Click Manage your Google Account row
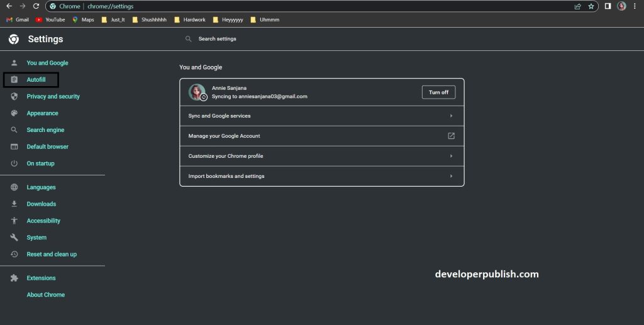The width and height of the screenshot is (644, 325). click(321, 136)
